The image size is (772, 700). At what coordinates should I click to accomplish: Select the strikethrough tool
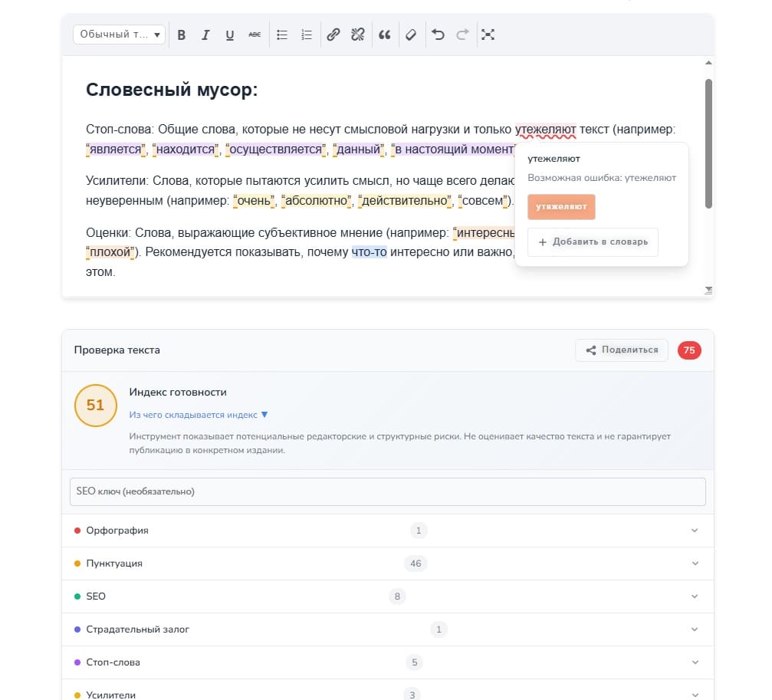click(x=255, y=35)
